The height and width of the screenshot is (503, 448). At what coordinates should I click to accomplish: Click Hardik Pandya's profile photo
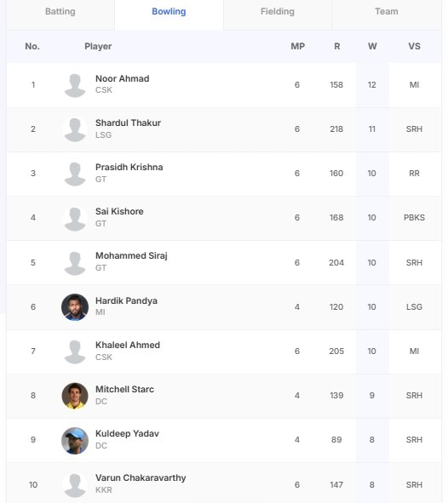(x=75, y=307)
